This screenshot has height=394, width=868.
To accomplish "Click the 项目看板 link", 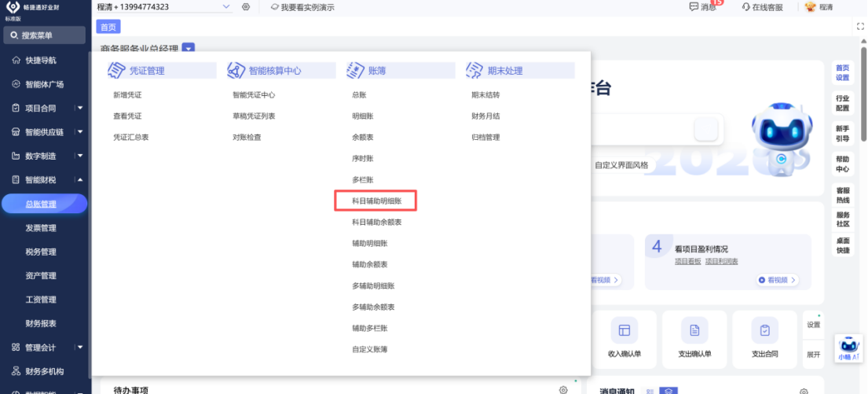I will point(687,262).
